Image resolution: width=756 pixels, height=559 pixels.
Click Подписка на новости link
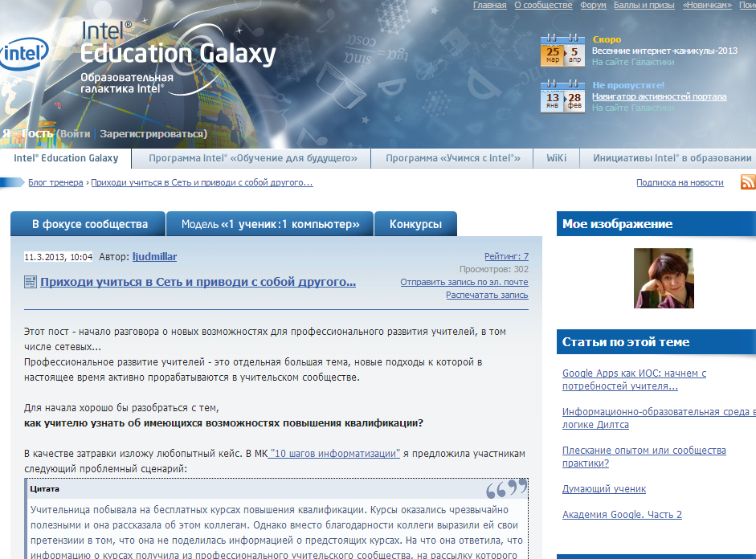[x=680, y=182]
